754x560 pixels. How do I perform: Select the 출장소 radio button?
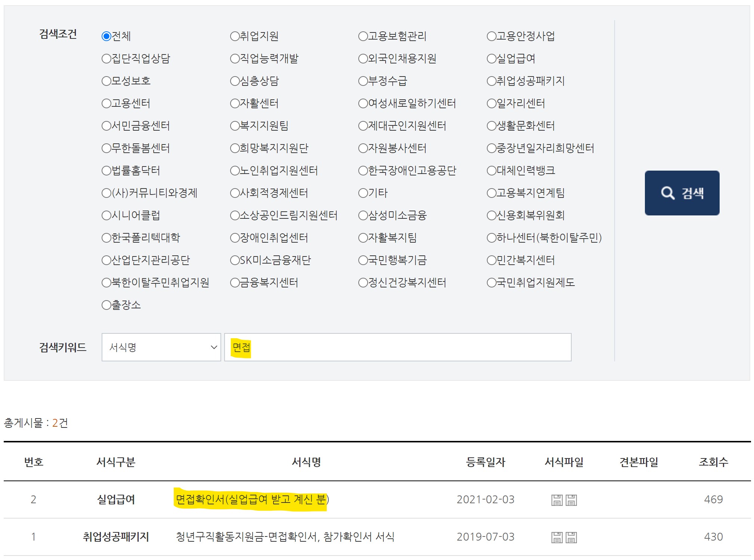click(x=106, y=305)
